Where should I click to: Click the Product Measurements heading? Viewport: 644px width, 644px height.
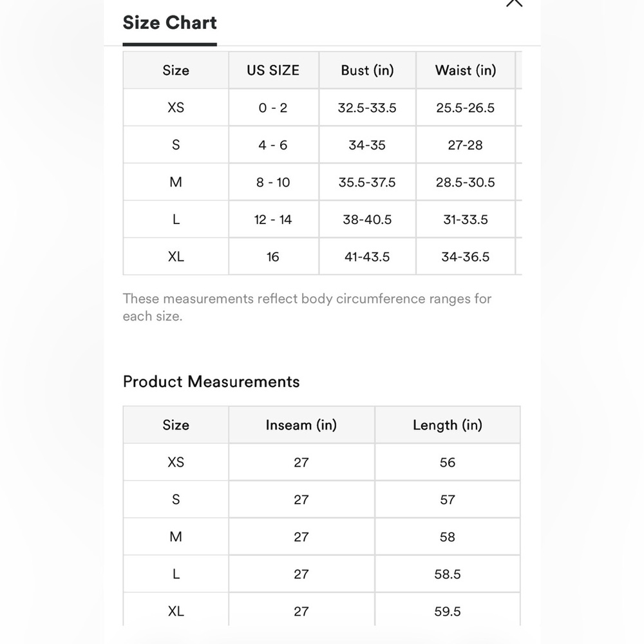(211, 382)
